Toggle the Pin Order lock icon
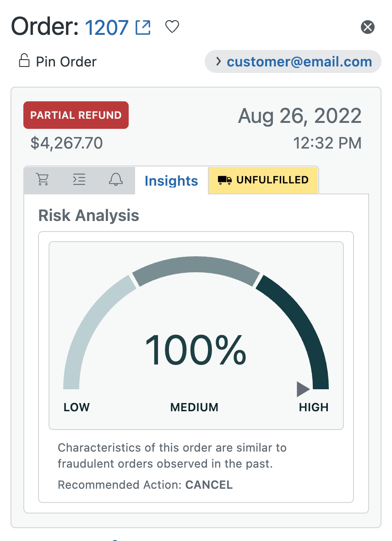The width and height of the screenshot is (392, 541). [x=24, y=61]
